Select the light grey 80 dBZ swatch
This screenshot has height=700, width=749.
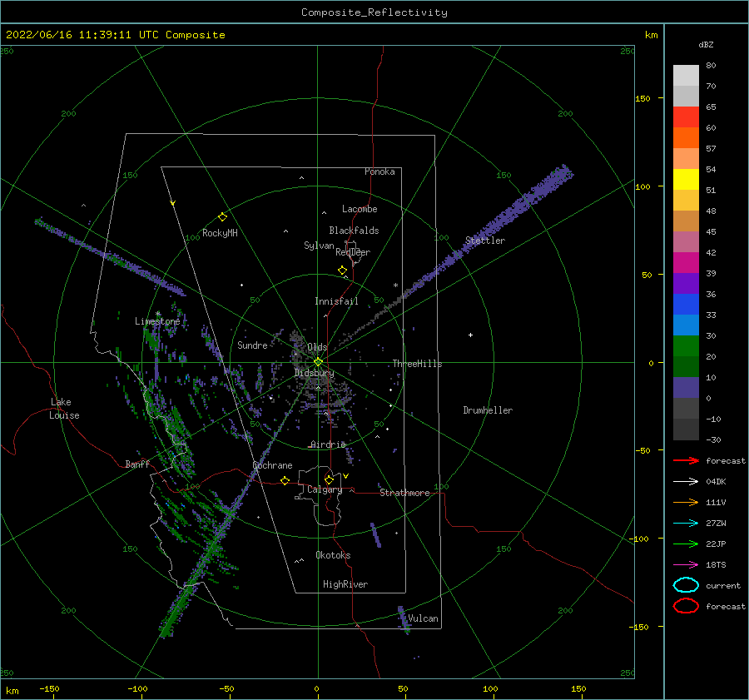[686, 76]
